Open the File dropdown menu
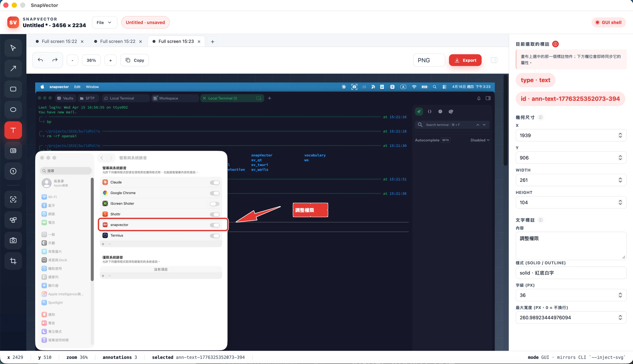The width and height of the screenshot is (633, 364). tap(104, 23)
